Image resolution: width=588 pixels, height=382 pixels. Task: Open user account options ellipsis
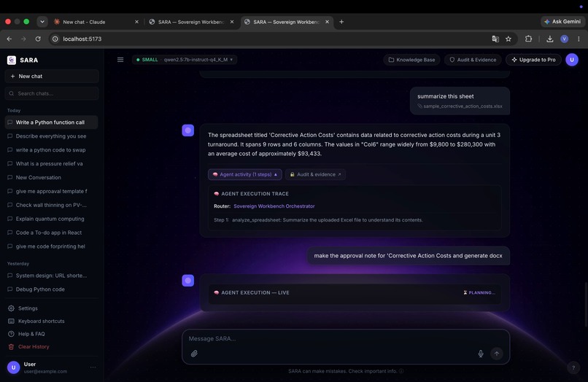coord(93,367)
